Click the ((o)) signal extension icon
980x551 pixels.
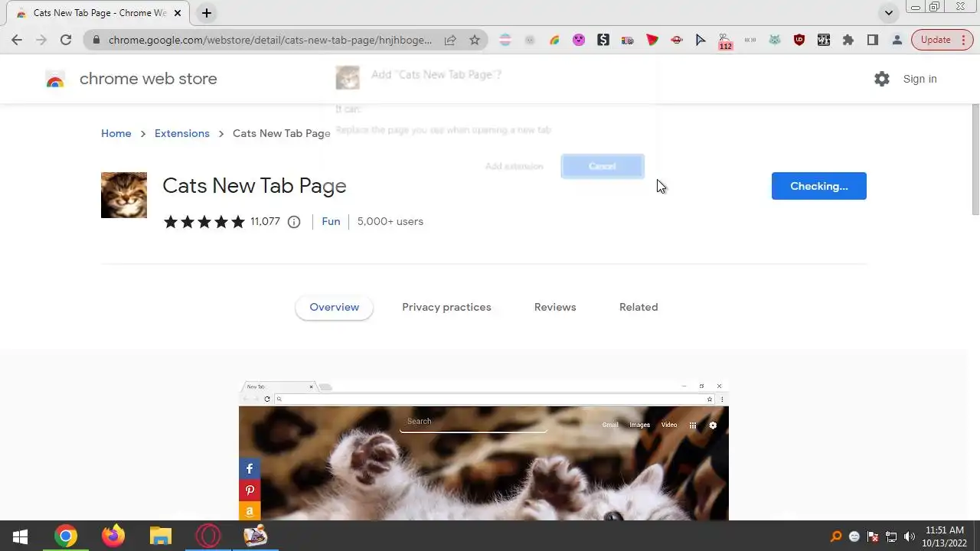click(750, 40)
